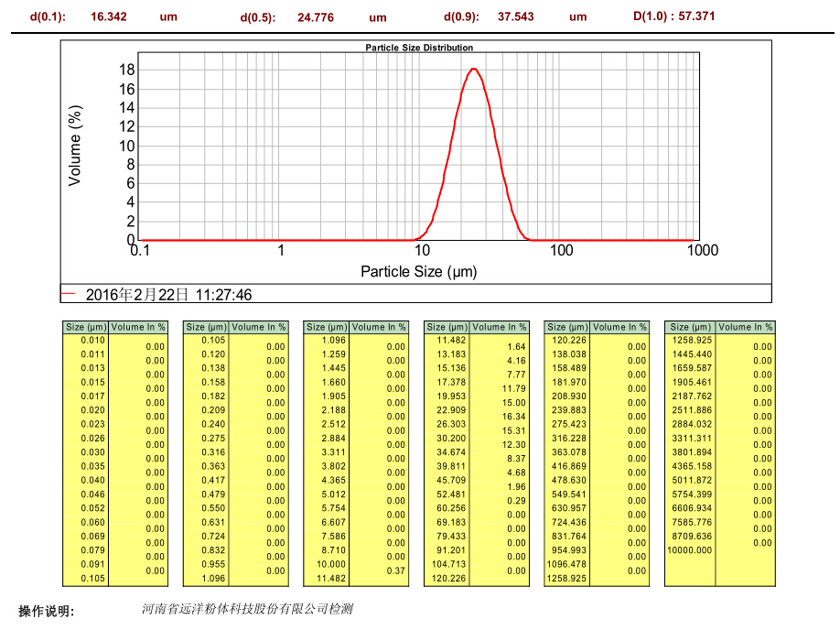Screen dimensions: 840x630
Task: Click the Volume (%) y-axis label
Action: pos(76,146)
